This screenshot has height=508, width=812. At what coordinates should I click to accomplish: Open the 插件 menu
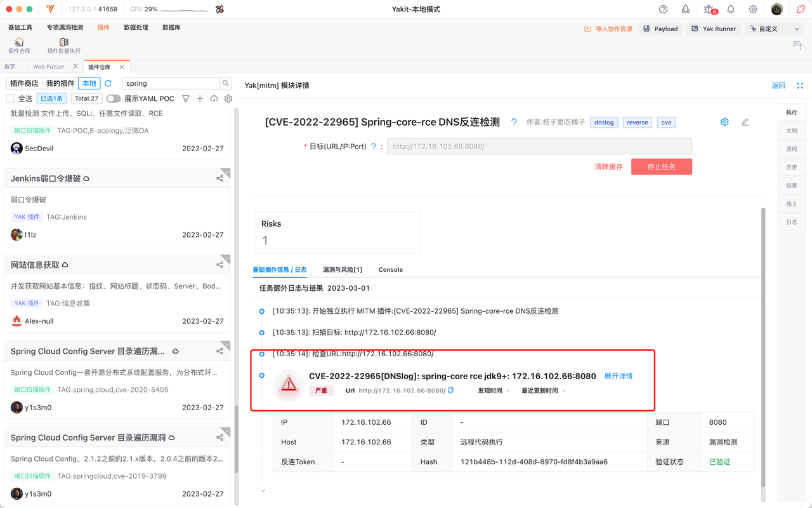pos(103,28)
